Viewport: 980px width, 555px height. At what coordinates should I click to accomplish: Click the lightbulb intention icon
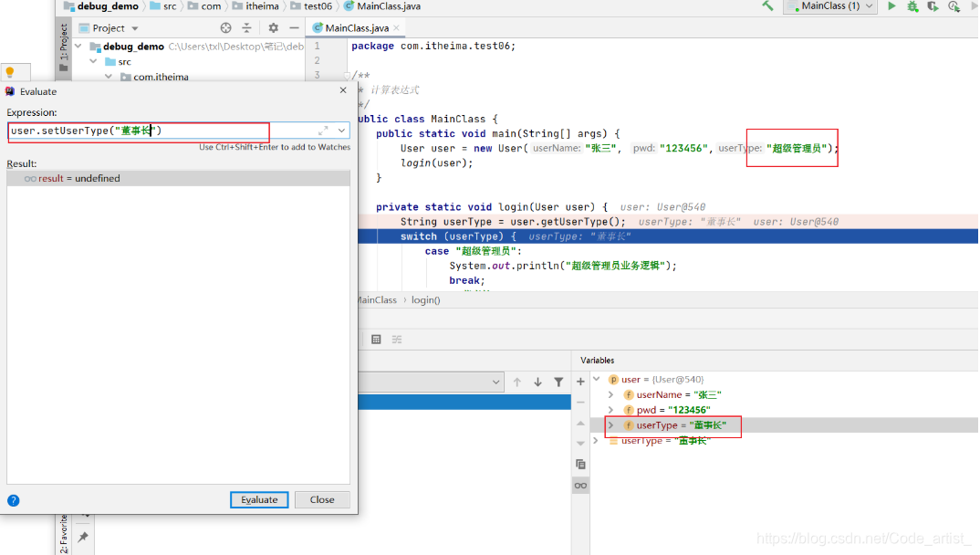10,72
